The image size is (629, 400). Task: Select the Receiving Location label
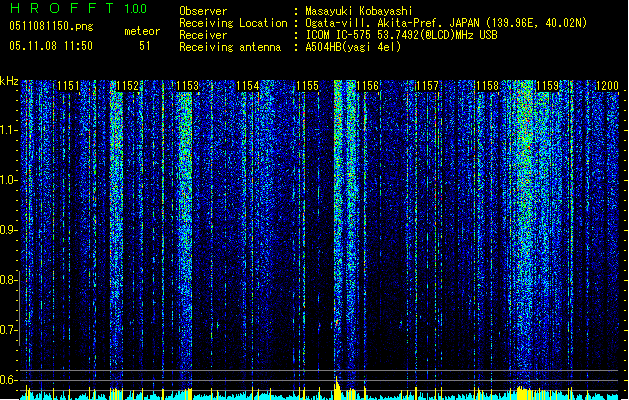(x=233, y=23)
